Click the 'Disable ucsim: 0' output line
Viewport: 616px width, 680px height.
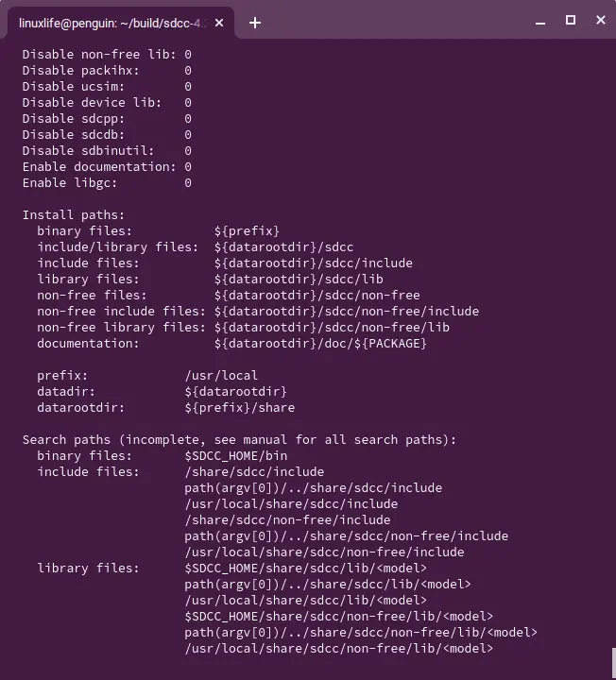coord(107,86)
